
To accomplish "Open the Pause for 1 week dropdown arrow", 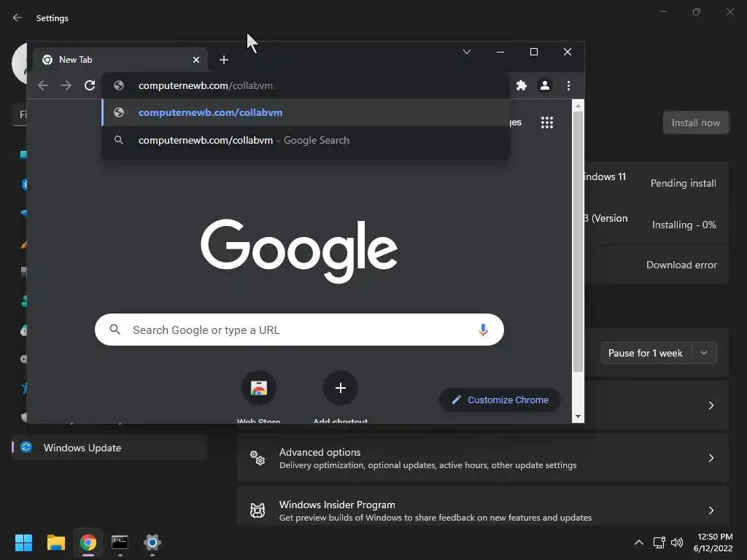I will pos(704,354).
